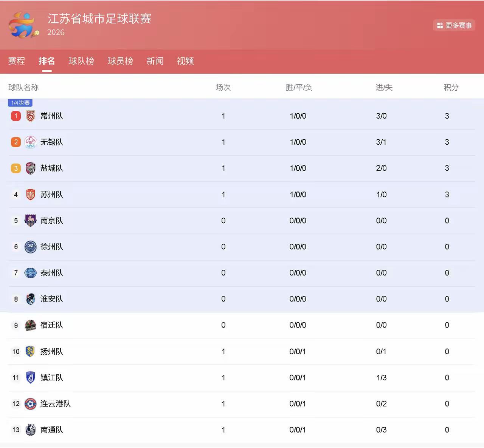Open 更多赛事 button
Screen dimensions: 484x448
pos(454,25)
